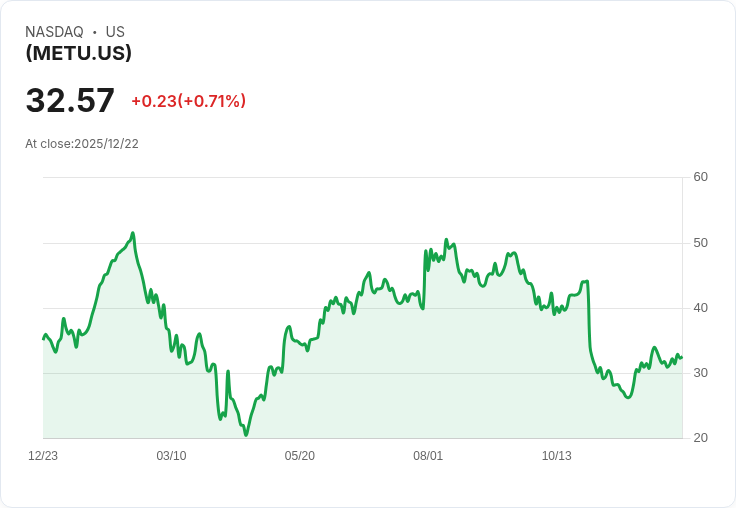Click the US market label
Screen dimensions: 736x508
[115, 32]
